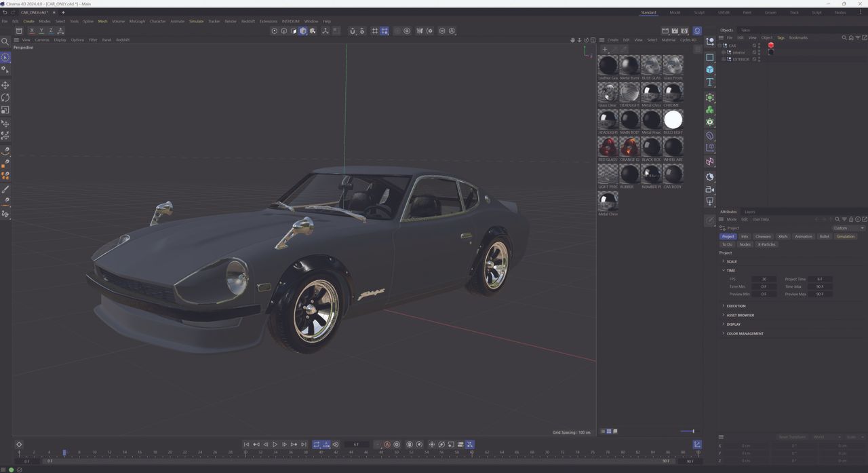Select the CHROME material thumbnail
The image size is (868, 473).
pyautogui.click(x=673, y=92)
